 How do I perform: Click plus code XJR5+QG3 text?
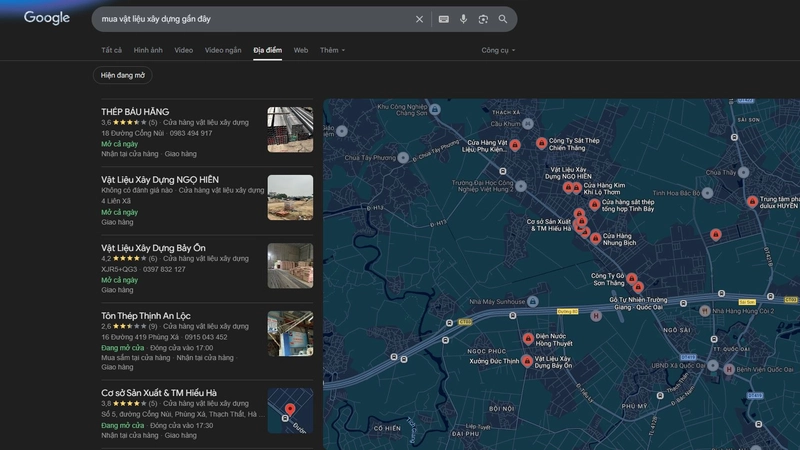tap(119, 269)
